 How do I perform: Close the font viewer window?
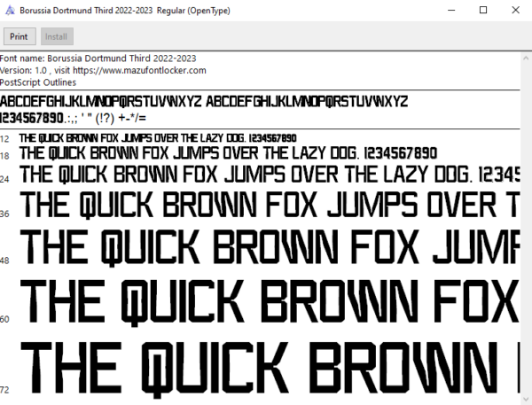[515, 10]
